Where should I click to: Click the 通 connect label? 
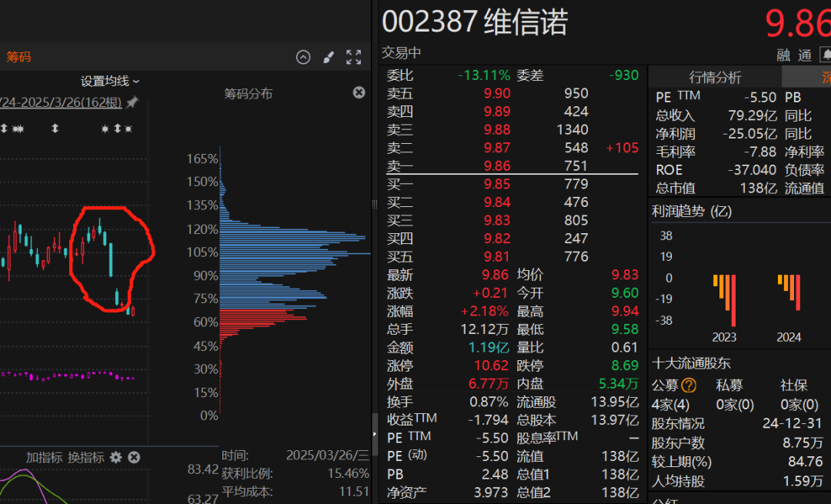click(805, 55)
